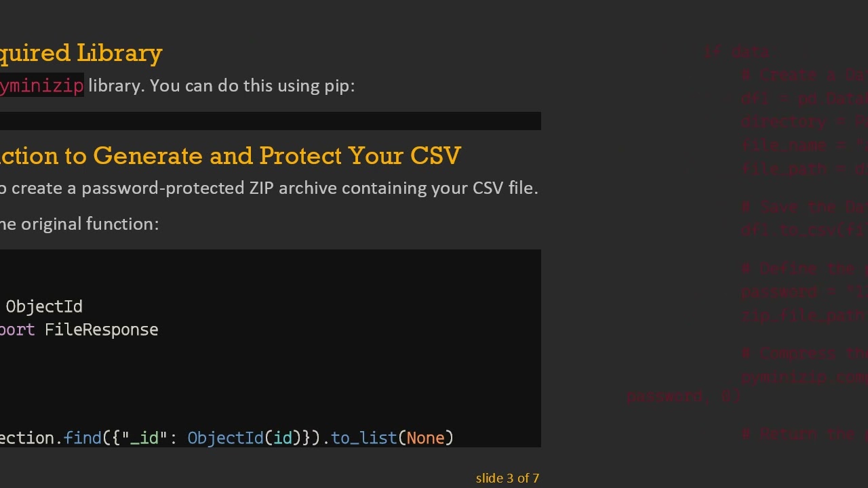
Task: Click the 'Required Library' heading
Action: 81,53
